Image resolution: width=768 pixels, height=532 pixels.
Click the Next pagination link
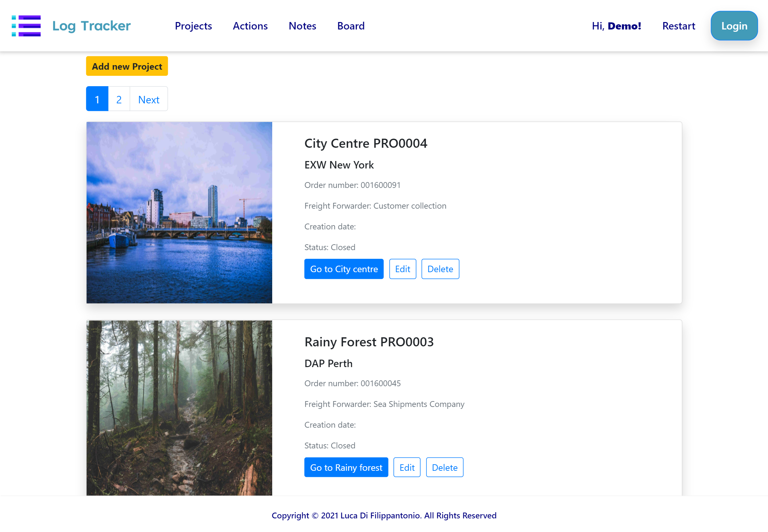(x=149, y=99)
